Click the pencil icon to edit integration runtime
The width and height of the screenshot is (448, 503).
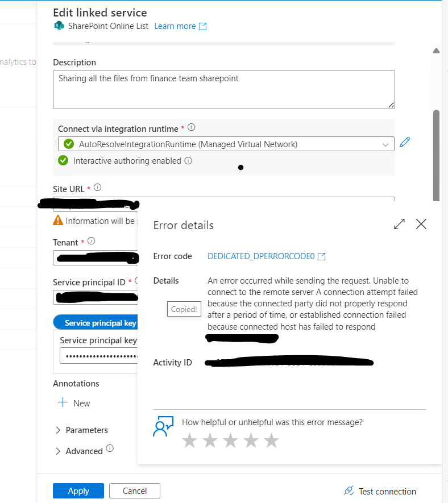(x=405, y=142)
